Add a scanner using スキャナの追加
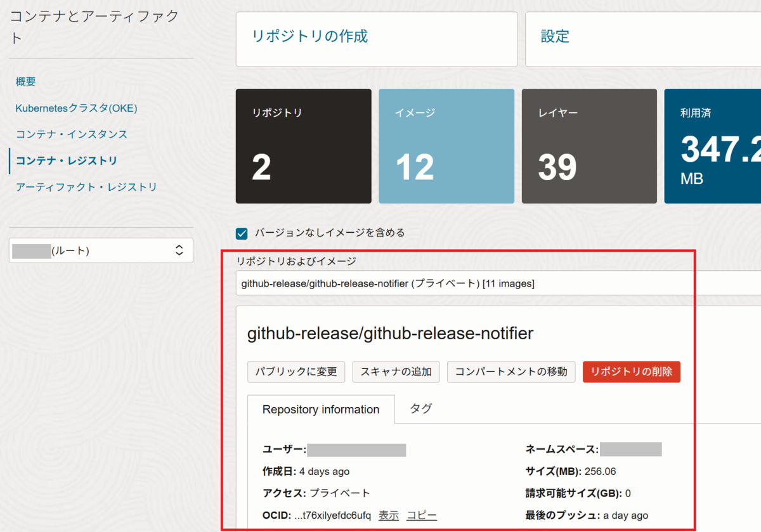This screenshot has height=532, width=761. [x=396, y=372]
